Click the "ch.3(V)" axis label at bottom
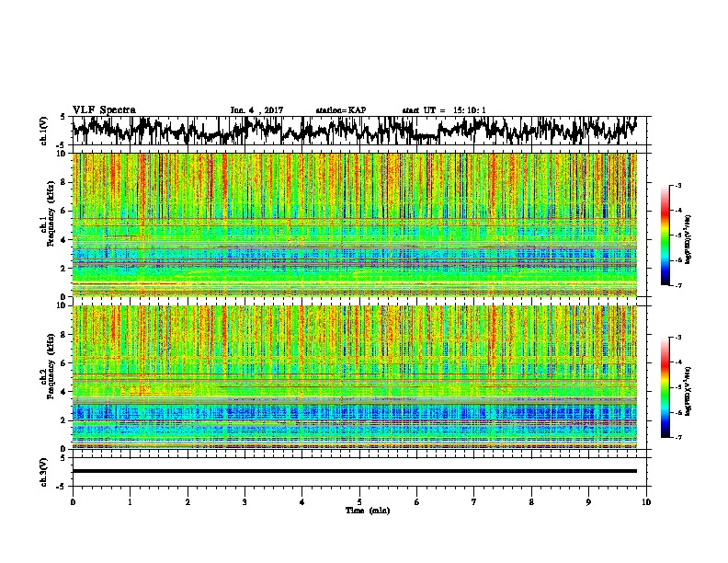The width and height of the screenshot is (728, 563). point(44,473)
